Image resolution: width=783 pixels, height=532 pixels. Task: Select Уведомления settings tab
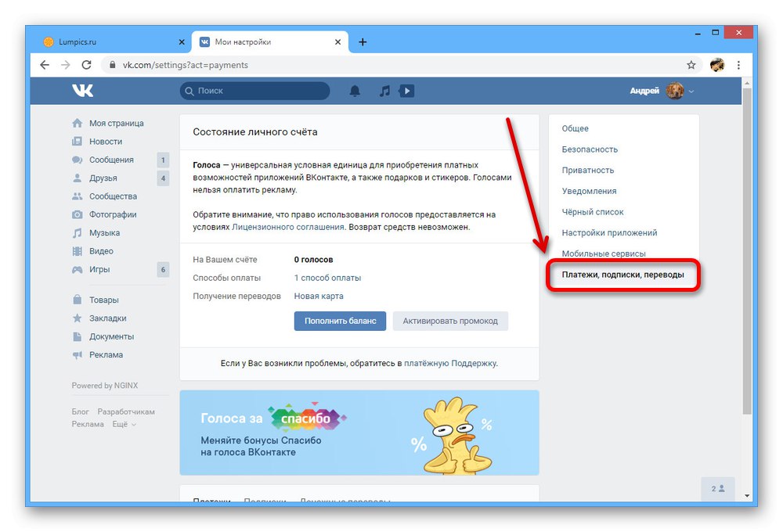pos(589,191)
